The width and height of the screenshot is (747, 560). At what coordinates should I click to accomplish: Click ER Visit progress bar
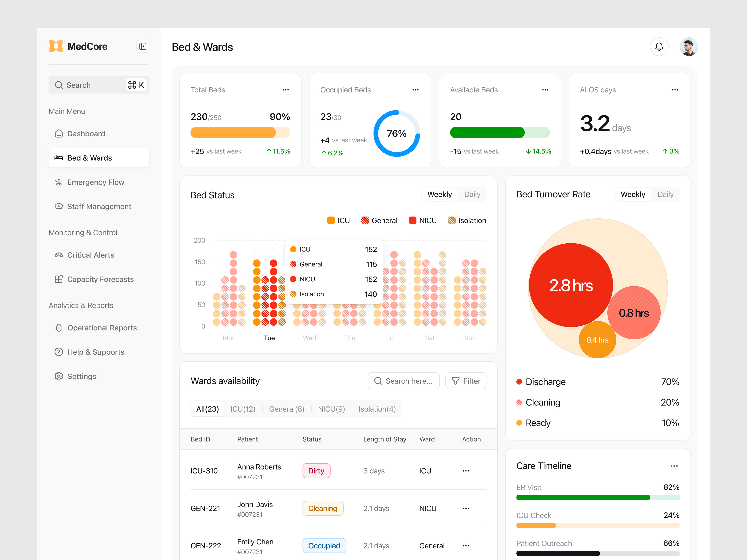click(x=598, y=497)
